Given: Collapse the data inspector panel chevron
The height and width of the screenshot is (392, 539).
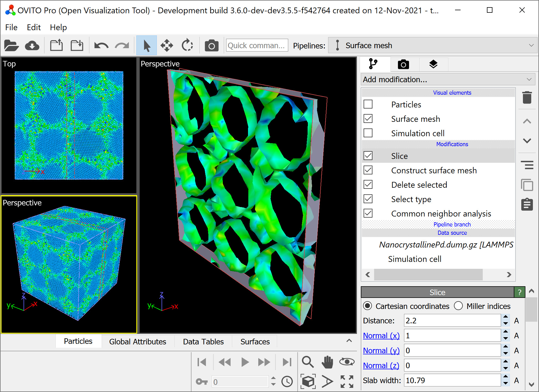Looking at the screenshot, I should click(349, 341).
